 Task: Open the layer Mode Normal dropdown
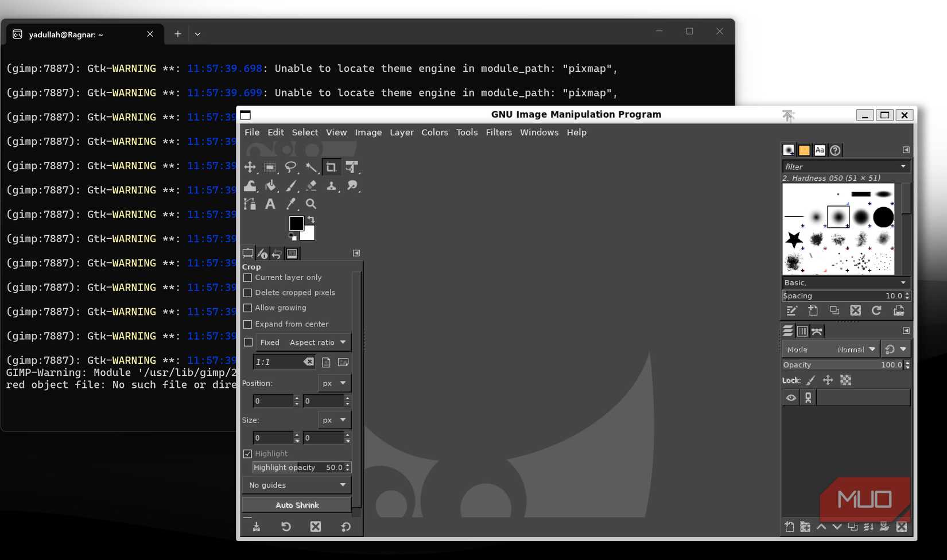[x=830, y=349]
